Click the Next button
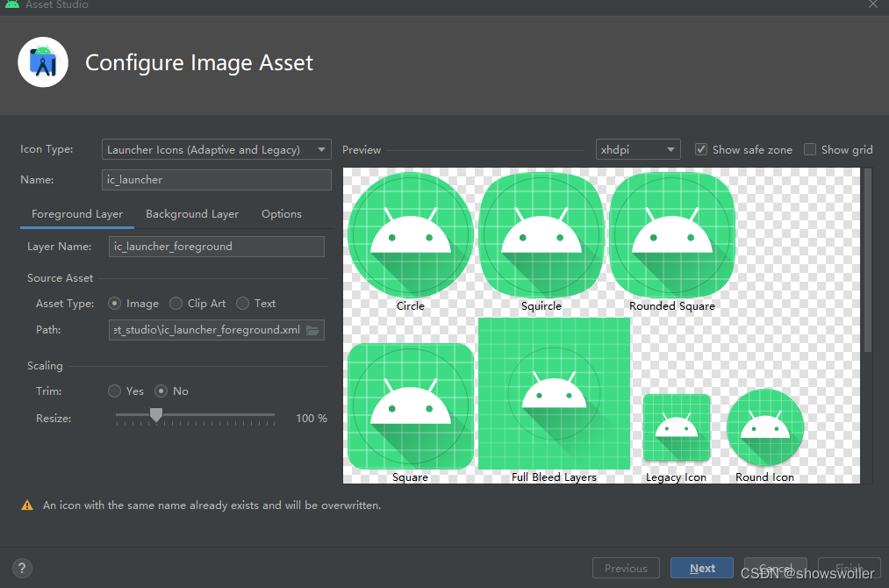 tap(702, 568)
